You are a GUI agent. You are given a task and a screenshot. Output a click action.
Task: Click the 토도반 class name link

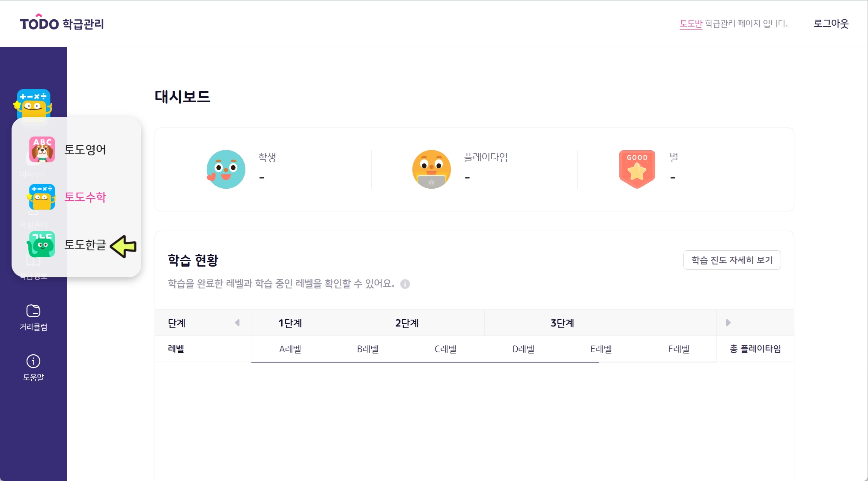tap(691, 24)
